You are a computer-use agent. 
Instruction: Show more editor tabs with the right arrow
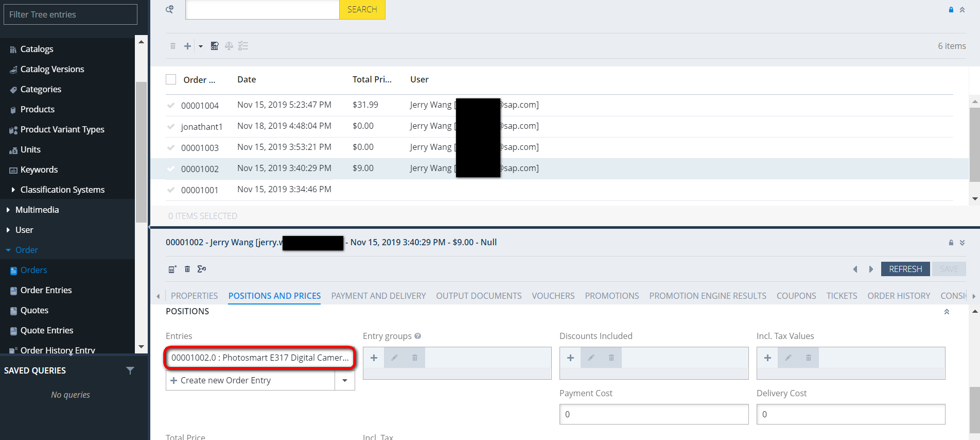tap(974, 296)
